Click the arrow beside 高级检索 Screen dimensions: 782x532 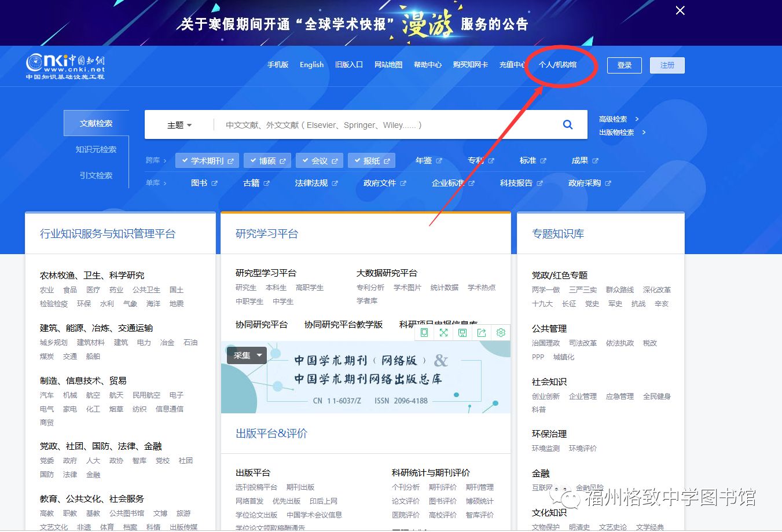637,119
